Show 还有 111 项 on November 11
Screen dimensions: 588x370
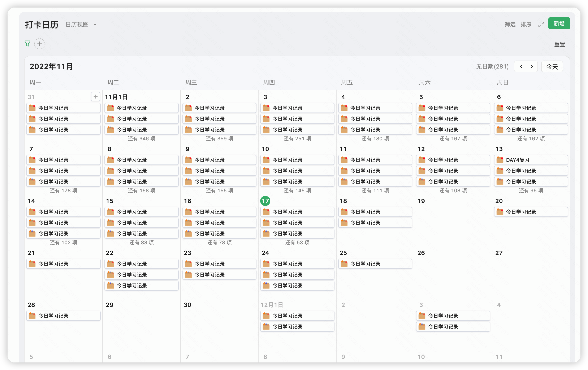pyautogui.click(x=375, y=190)
